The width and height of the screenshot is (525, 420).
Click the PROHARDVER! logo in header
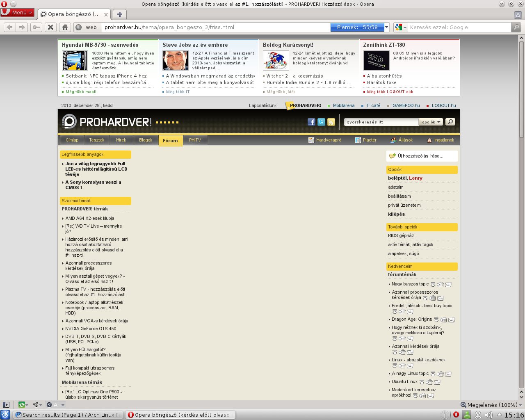(107, 122)
